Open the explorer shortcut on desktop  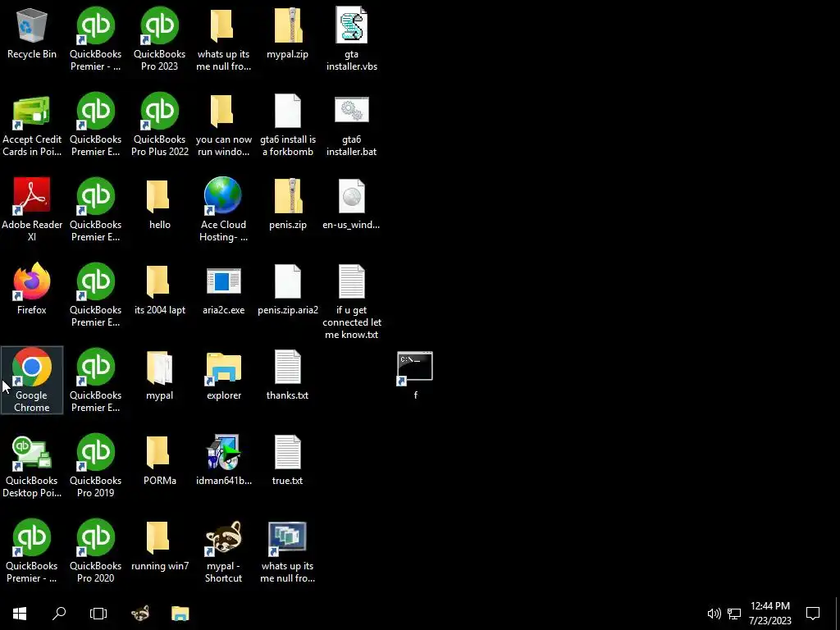tap(223, 375)
